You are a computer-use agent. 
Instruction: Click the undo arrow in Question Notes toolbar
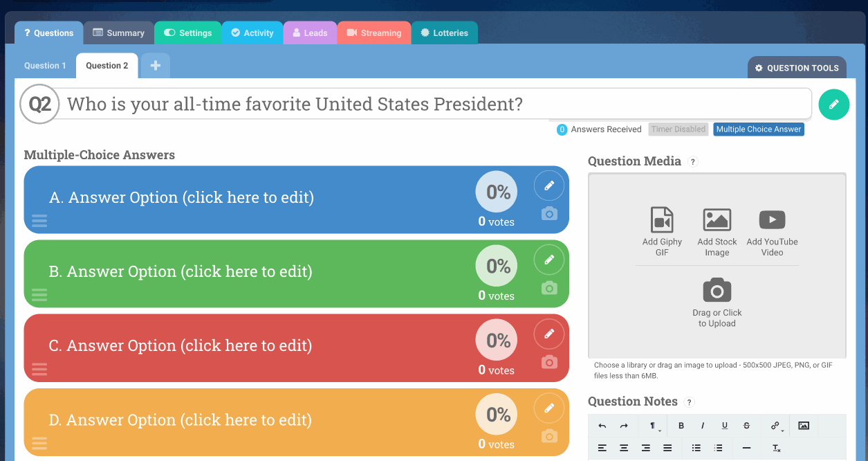602,426
